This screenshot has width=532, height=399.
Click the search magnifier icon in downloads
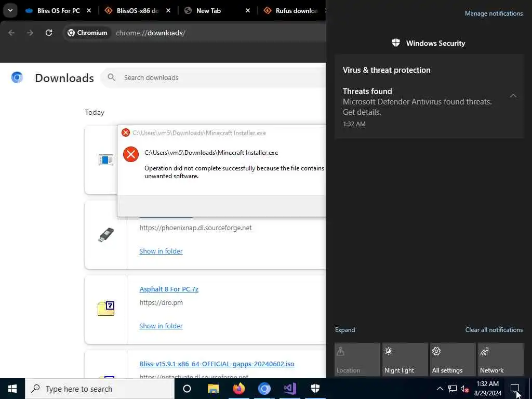click(x=111, y=77)
